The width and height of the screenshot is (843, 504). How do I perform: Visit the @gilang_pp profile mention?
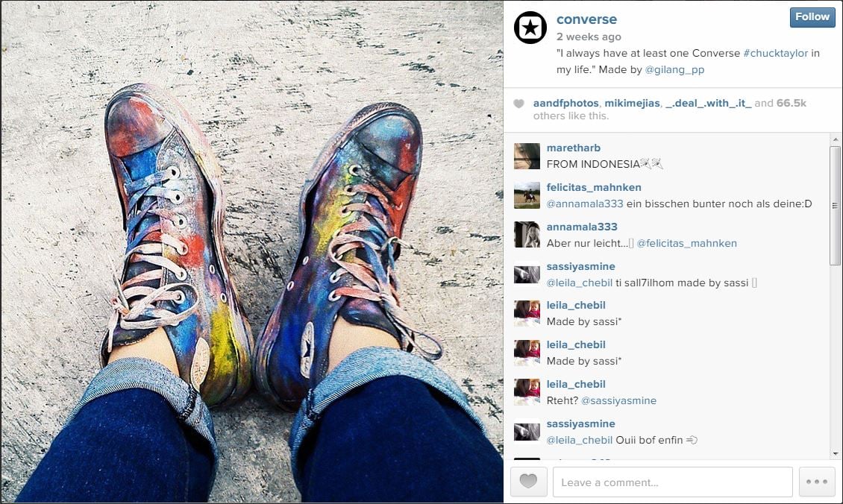674,70
